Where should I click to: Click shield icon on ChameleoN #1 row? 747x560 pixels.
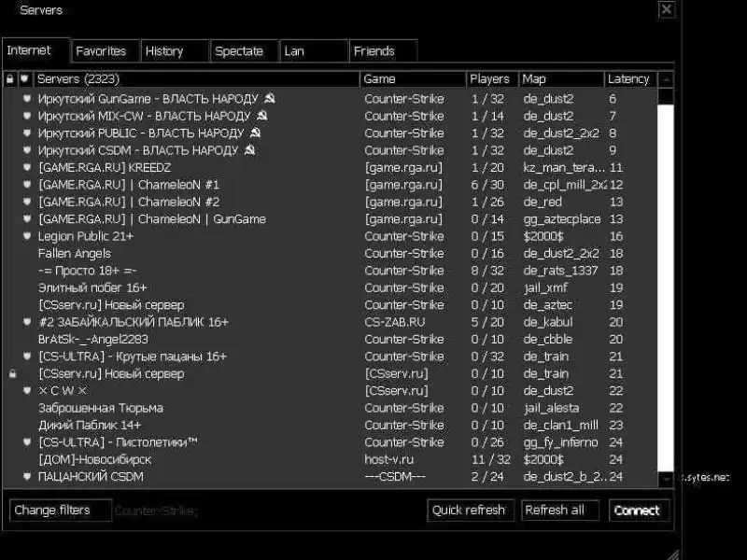pyautogui.click(x=27, y=184)
